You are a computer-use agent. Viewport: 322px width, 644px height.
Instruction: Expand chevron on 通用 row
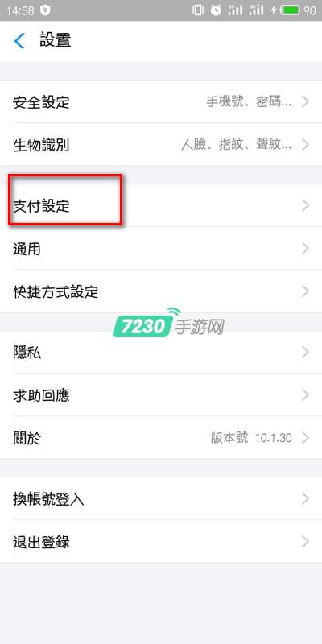tap(305, 248)
